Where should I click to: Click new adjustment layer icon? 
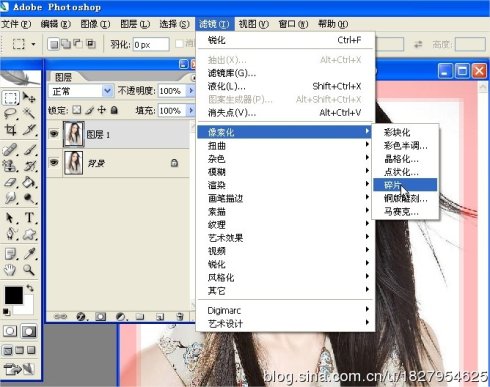coord(121,316)
